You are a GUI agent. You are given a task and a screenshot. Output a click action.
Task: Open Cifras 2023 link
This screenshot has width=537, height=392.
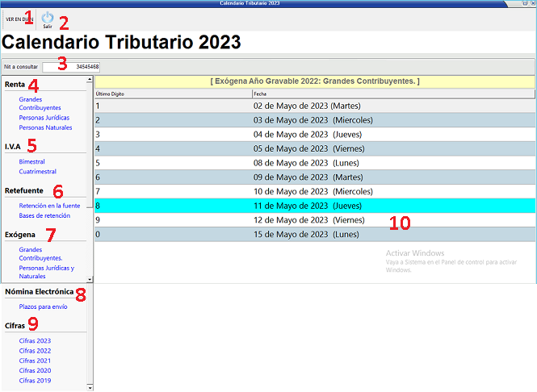pos(35,341)
